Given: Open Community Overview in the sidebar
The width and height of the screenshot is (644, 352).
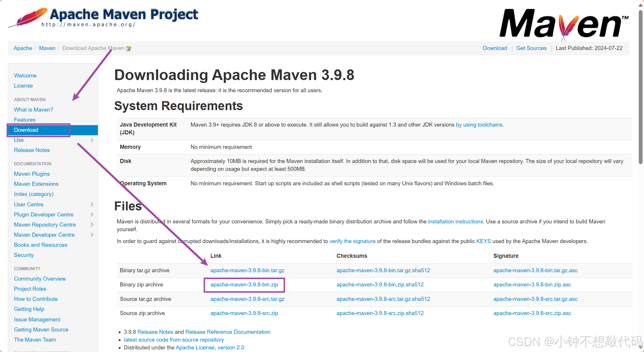Looking at the screenshot, I should [x=40, y=279].
